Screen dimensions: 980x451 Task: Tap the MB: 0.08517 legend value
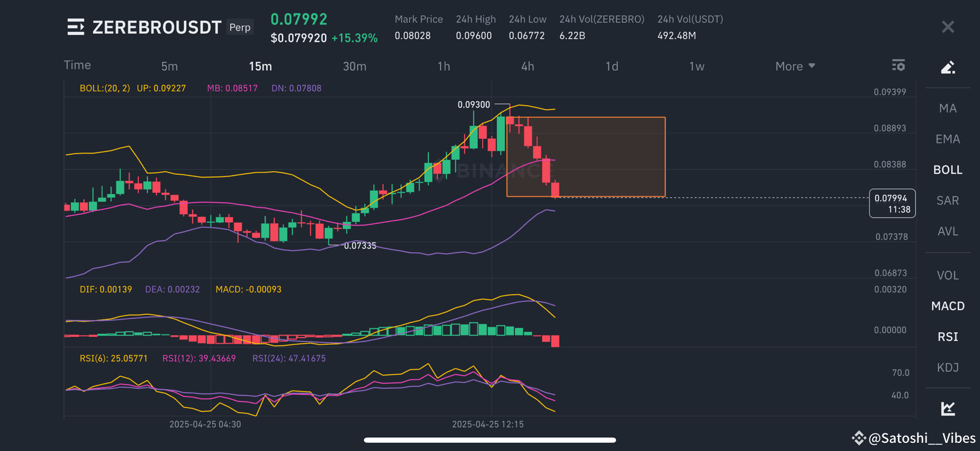click(232, 88)
